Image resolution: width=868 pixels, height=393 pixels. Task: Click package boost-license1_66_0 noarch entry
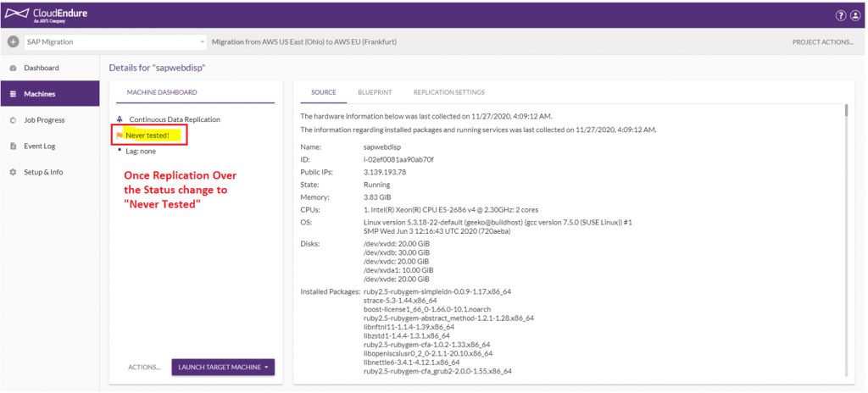tap(427, 309)
